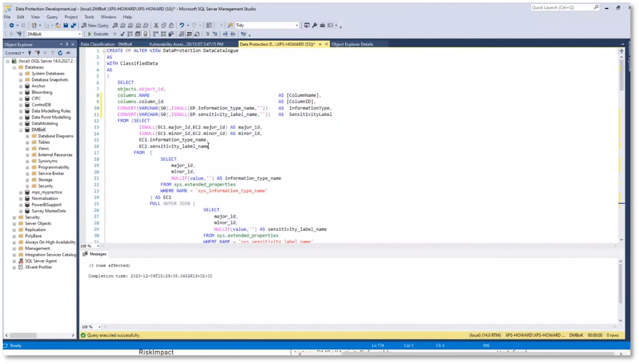Click the Save All icon

click(x=73, y=25)
